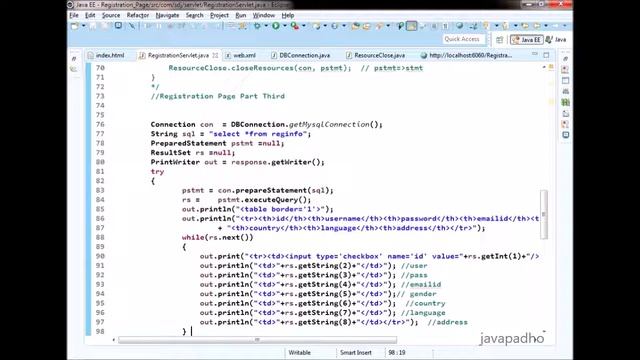Viewport: 640px width, 360px height.
Task: Click on the word try on line 81
Action: 157,171
